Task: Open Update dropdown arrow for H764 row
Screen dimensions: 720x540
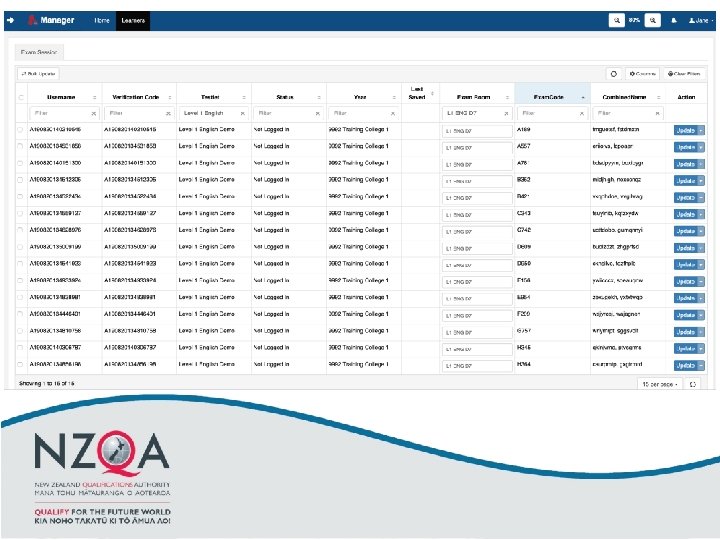Action: pyautogui.click(x=701, y=366)
